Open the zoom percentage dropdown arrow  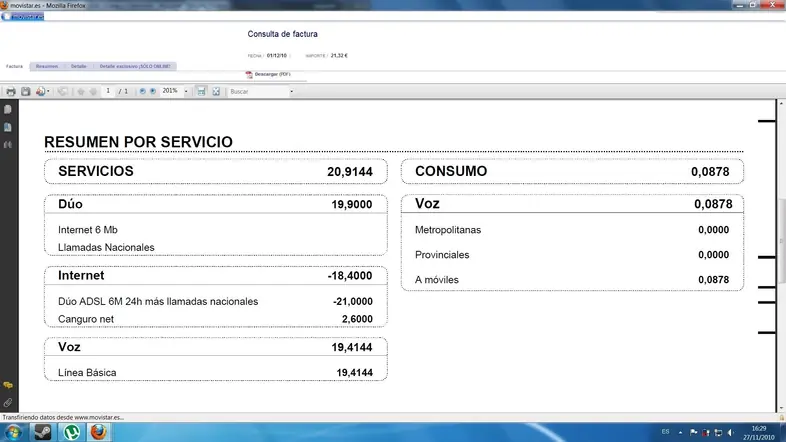click(186, 92)
